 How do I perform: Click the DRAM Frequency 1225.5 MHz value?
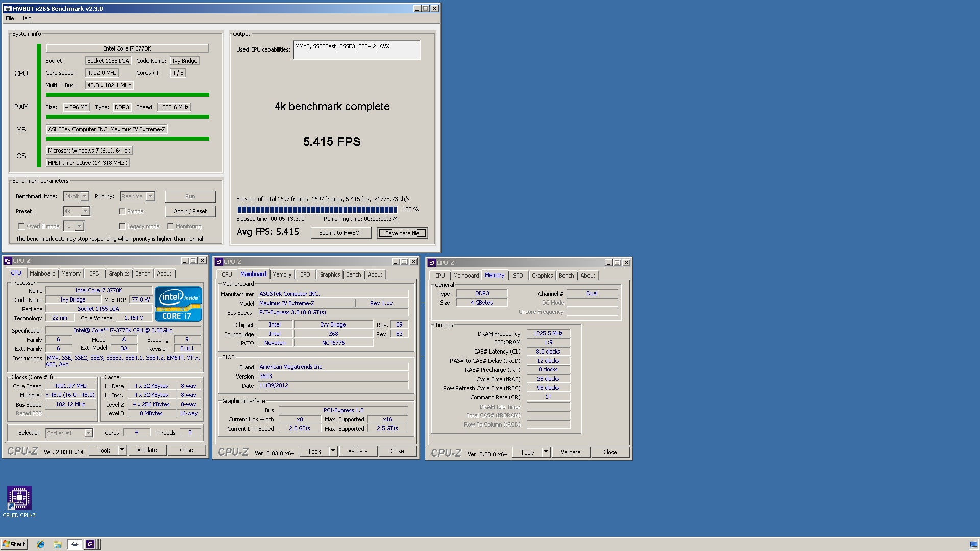pos(548,333)
